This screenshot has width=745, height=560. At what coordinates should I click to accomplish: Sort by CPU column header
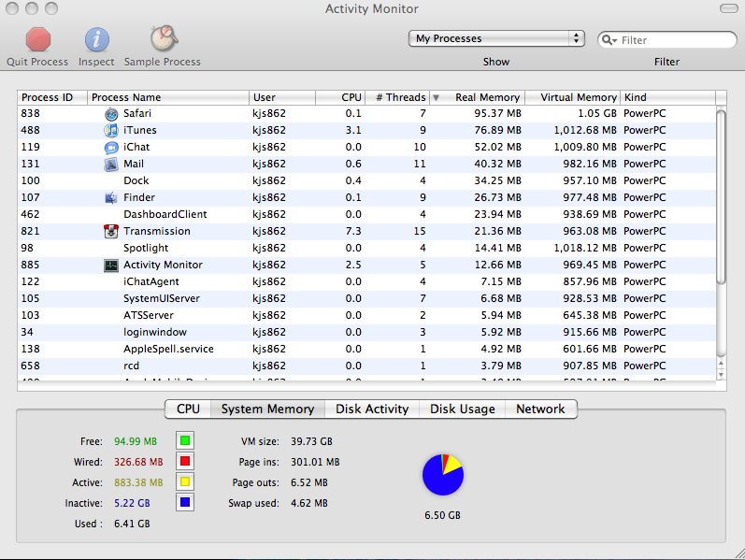(340, 97)
